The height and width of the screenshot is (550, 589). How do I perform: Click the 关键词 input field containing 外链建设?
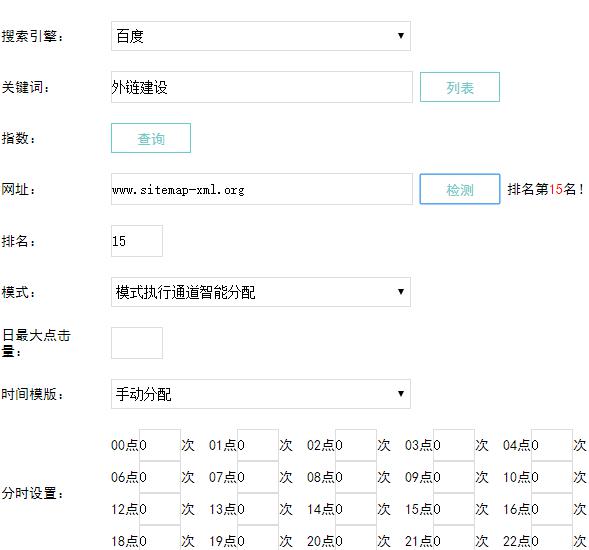click(x=262, y=87)
